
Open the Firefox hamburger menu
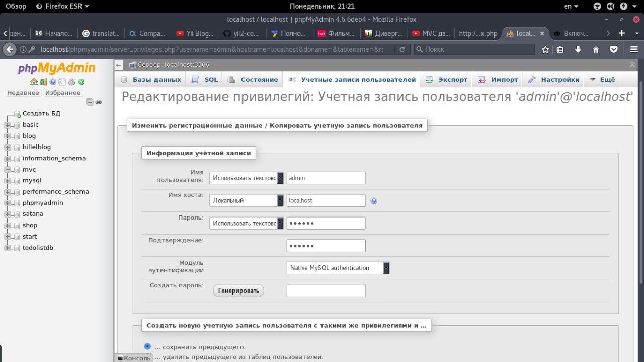tap(634, 49)
